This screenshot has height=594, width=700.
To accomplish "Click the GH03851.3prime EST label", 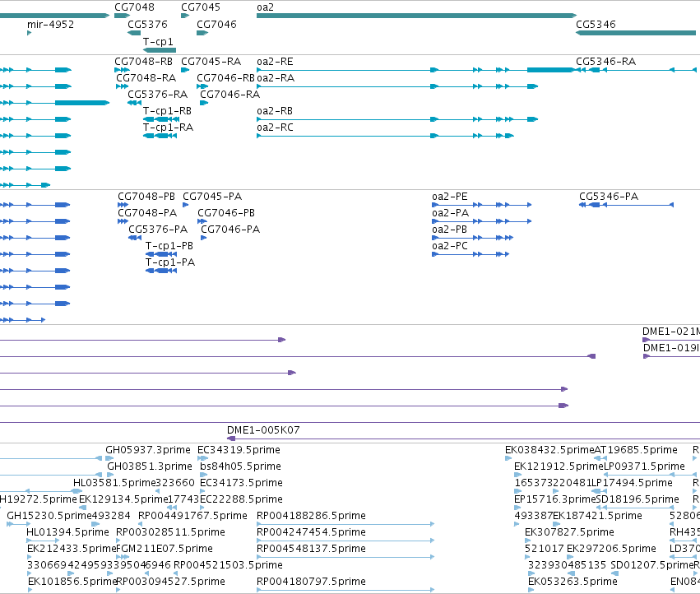I will point(150,466).
